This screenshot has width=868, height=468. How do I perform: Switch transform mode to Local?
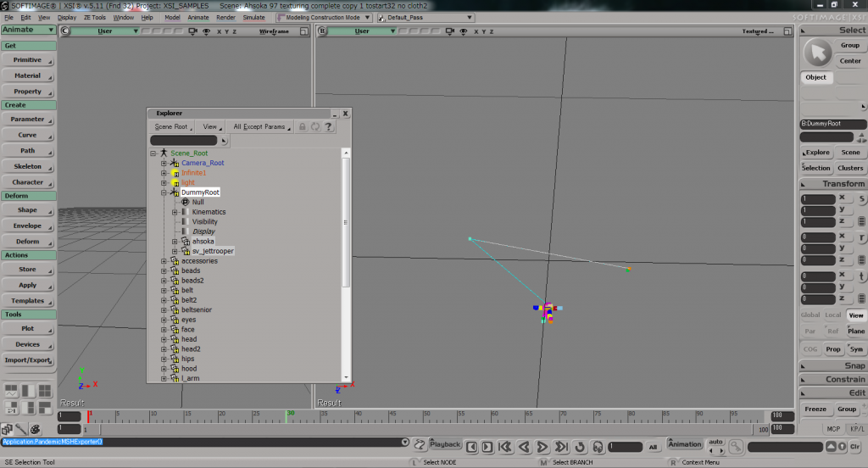(833, 315)
